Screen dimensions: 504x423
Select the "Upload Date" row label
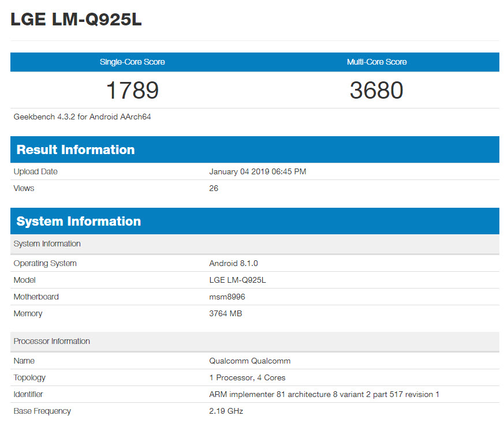click(x=35, y=171)
